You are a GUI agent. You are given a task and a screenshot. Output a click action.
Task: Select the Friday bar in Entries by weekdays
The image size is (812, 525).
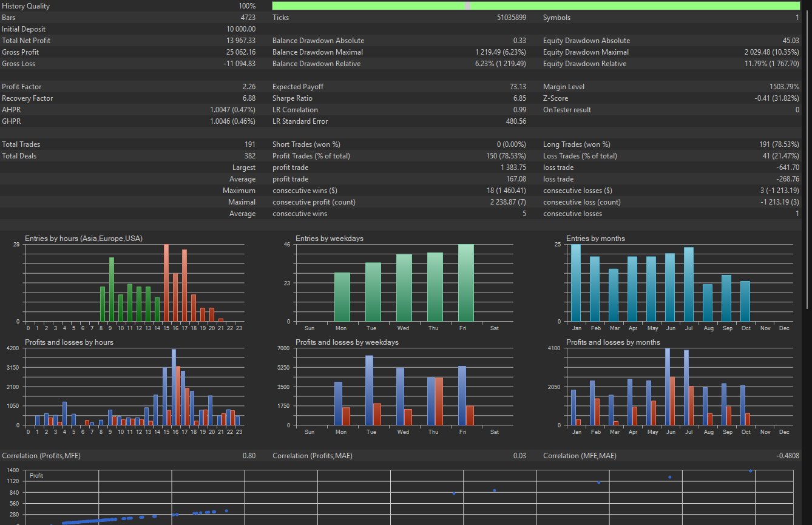pyautogui.click(x=465, y=283)
